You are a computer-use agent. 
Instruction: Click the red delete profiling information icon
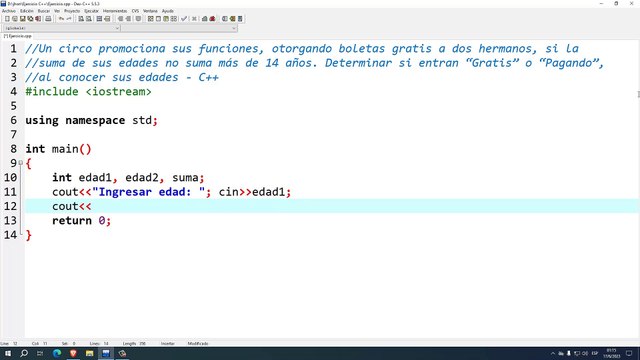212,19
